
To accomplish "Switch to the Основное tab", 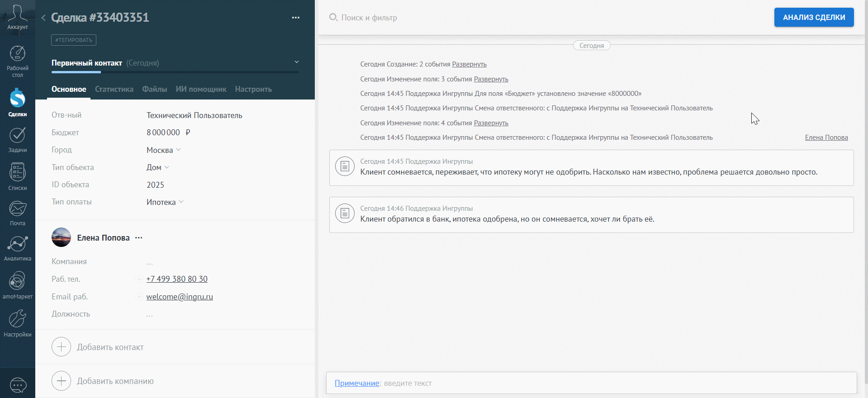I will tap(69, 89).
